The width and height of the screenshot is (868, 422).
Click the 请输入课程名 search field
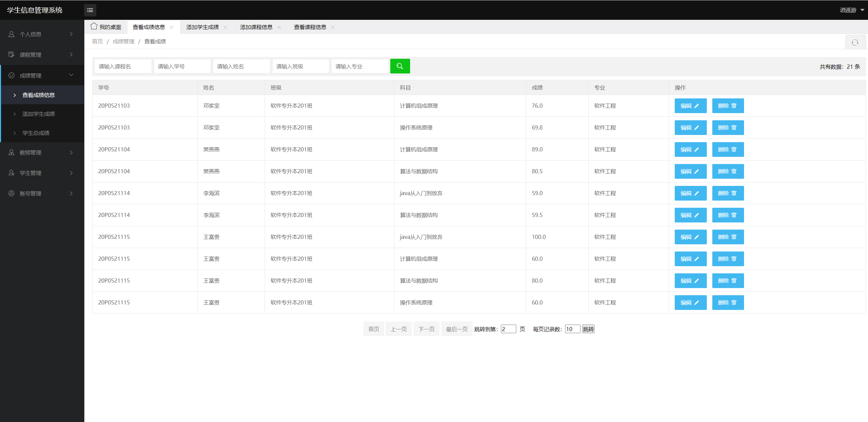tap(123, 66)
